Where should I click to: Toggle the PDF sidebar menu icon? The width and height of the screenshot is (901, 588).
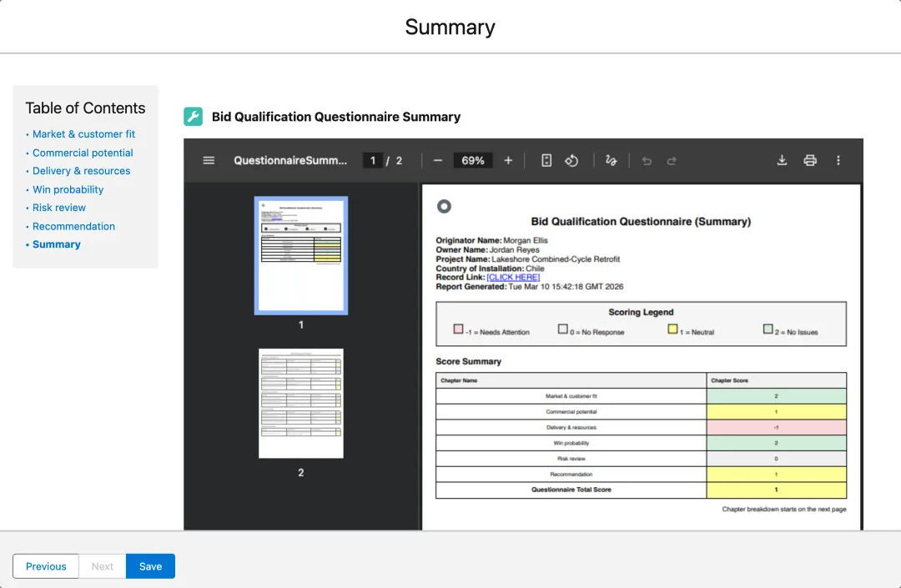pyautogui.click(x=209, y=160)
